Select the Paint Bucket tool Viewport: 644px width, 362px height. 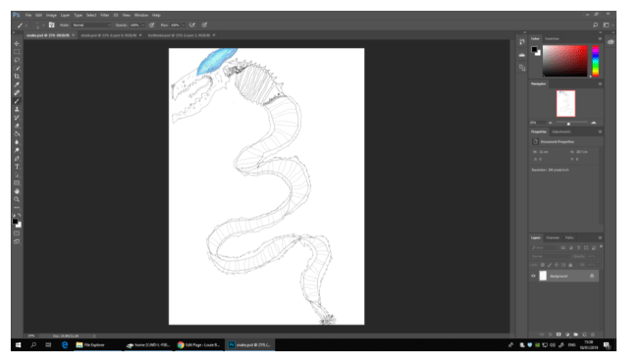[x=17, y=133]
